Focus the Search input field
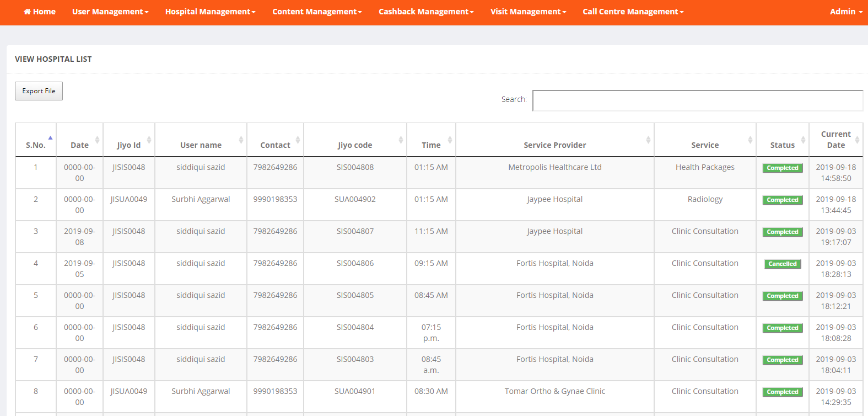The width and height of the screenshot is (868, 416). pos(698,100)
